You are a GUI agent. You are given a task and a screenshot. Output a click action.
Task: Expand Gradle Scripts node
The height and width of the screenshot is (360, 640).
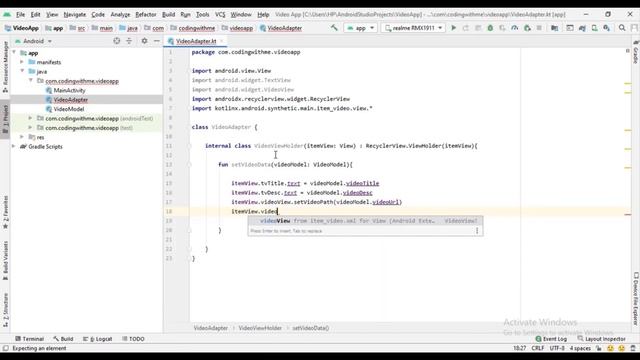pyautogui.click(x=14, y=146)
